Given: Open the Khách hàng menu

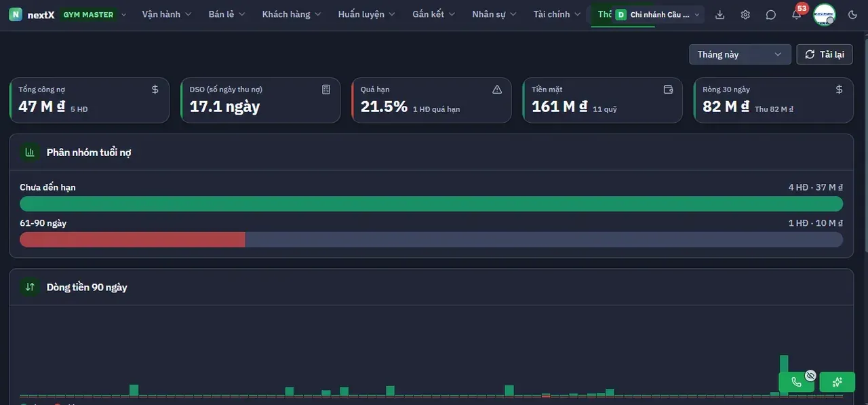Looking at the screenshot, I should click(x=292, y=14).
